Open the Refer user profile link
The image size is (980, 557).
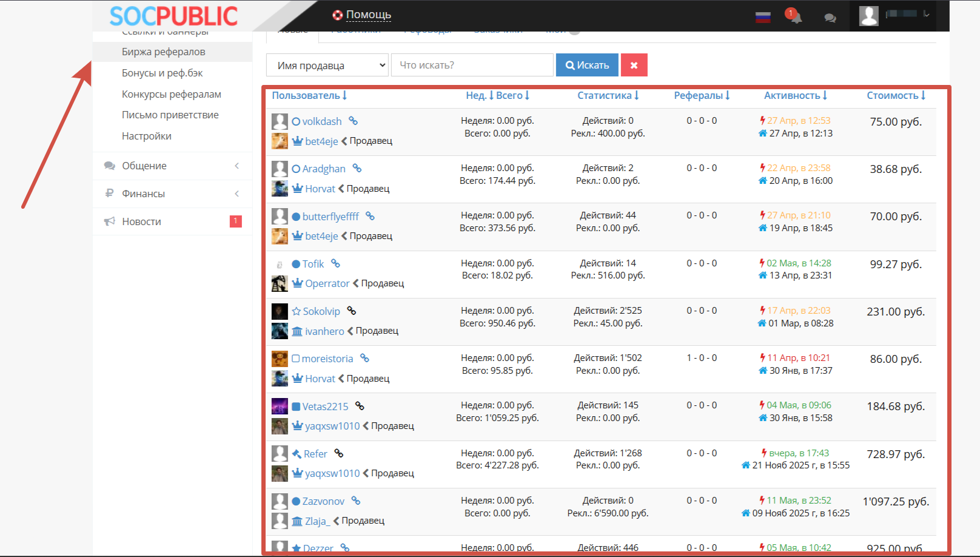(315, 454)
